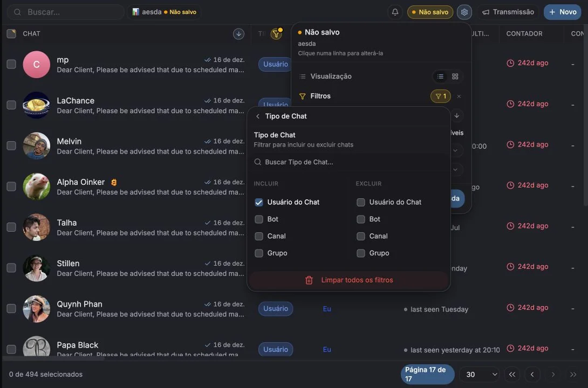This screenshot has height=388, width=588.
Task: Create new with the Novo button
Action: click(x=563, y=12)
